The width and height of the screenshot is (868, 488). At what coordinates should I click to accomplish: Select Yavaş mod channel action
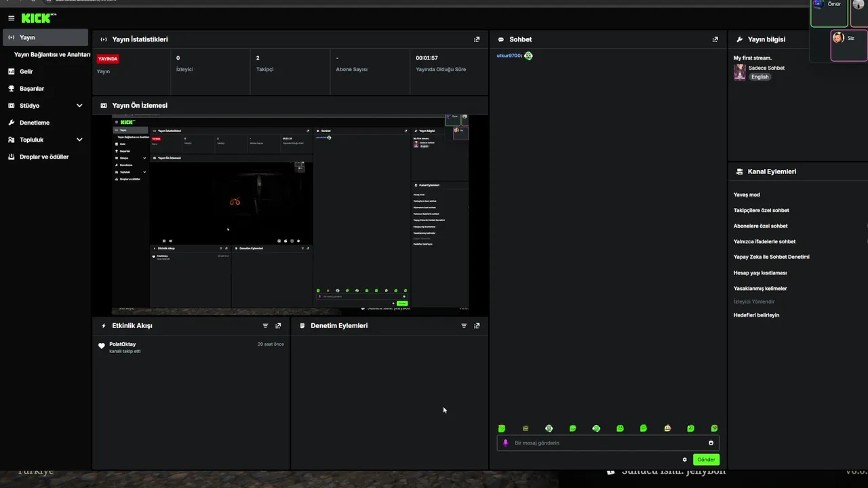(x=747, y=195)
